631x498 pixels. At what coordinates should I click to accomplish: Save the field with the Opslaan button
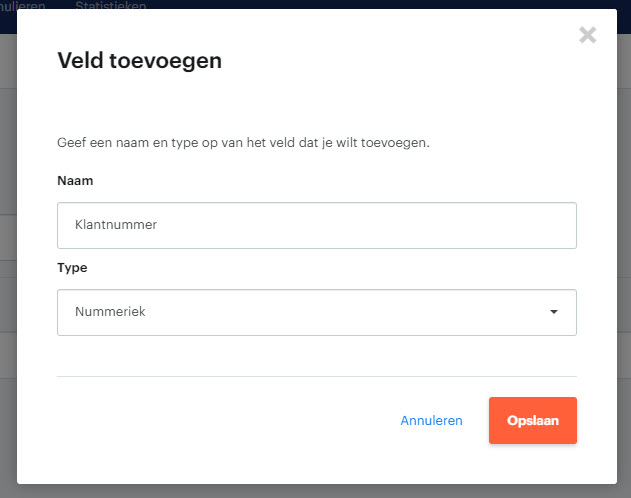[x=533, y=420]
